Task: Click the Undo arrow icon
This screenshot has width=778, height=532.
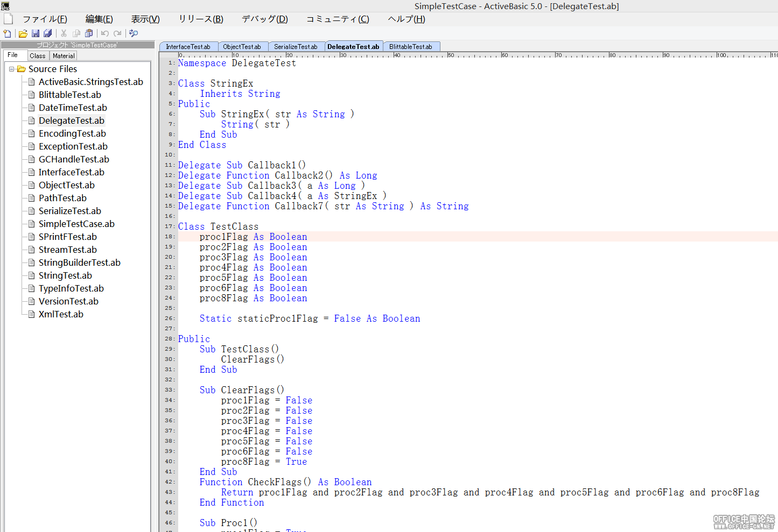Action: click(105, 33)
